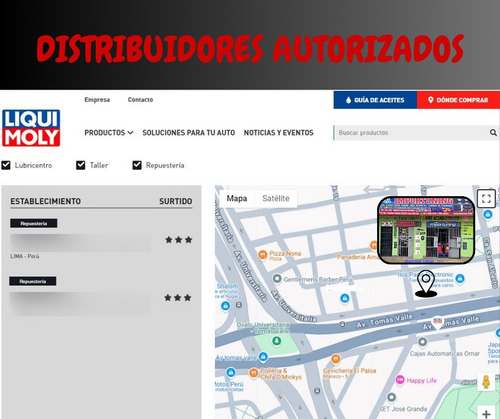500x419 pixels.
Task: Click Pizza Nona restaurant marker
Action: pyautogui.click(x=263, y=255)
